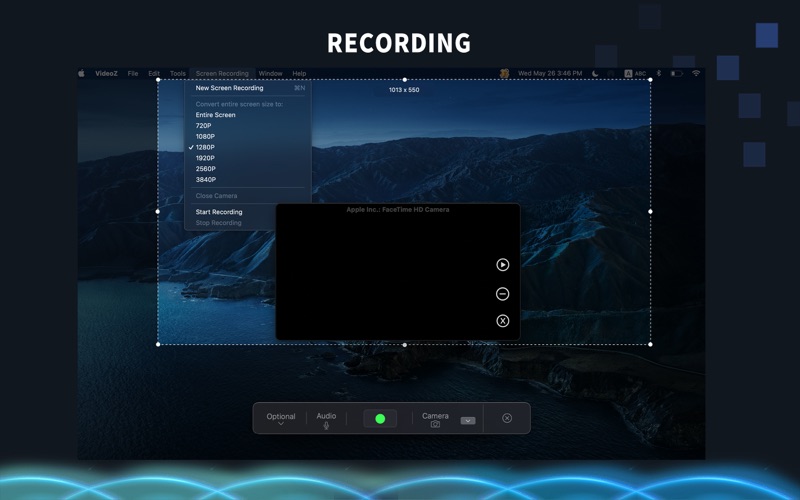The image size is (800, 500).
Task: Expand the Optional dropdown
Action: [x=281, y=419]
